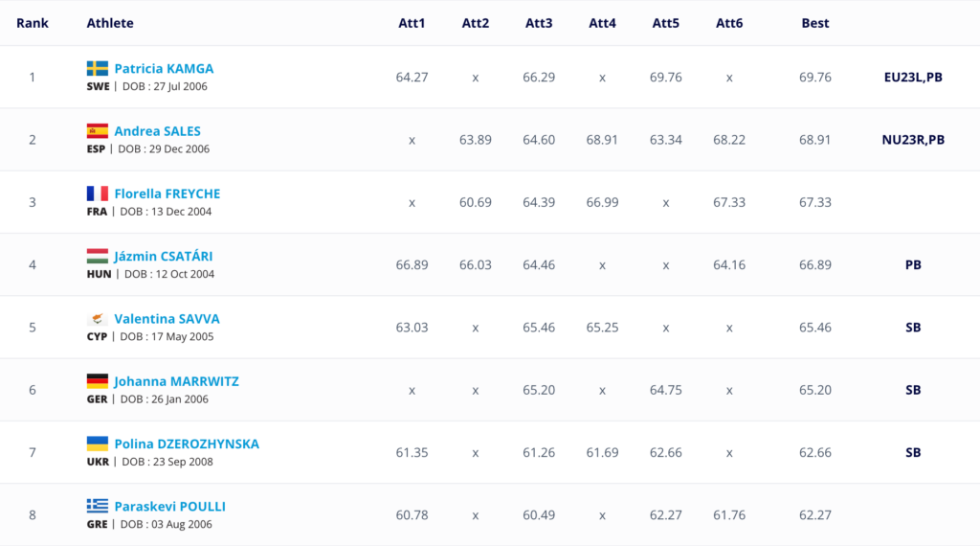Click the Spanish flag beside Andrea Sales
This screenshot has height=546, width=980.
click(x=97, y=131)
